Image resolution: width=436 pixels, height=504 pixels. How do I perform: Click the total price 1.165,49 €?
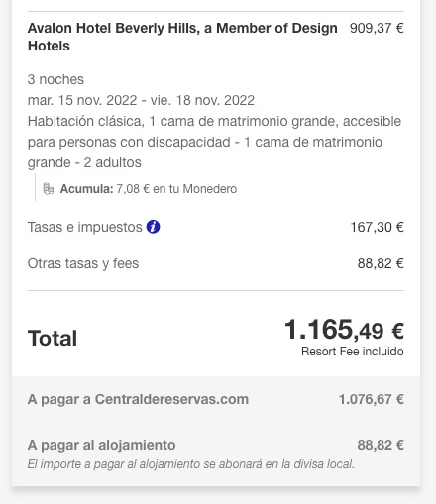pyautogui.click(x=344, y=330)
